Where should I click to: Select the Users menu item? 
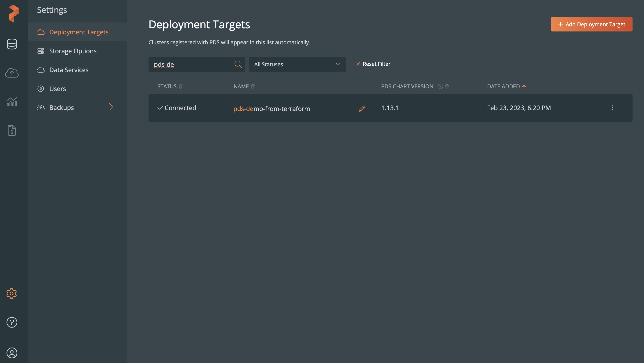pyautogui.click(x=58, y=89)
